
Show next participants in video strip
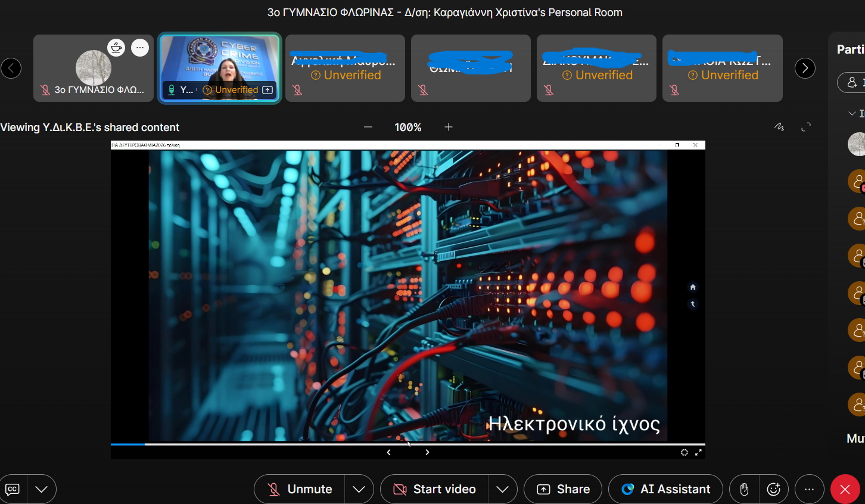[805, 69]
